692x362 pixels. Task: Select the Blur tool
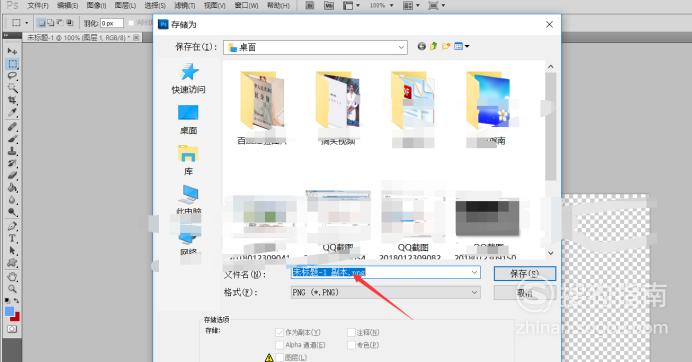(x=12, y=200)
